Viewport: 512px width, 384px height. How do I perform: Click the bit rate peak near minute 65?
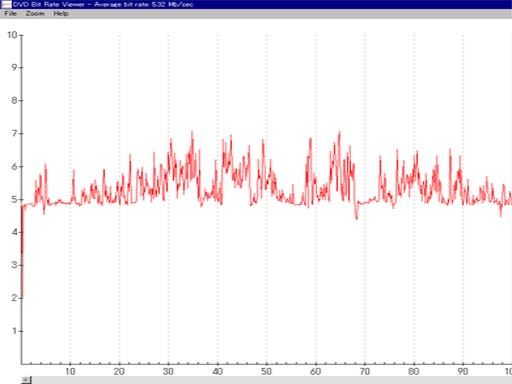tap(340, 133)
